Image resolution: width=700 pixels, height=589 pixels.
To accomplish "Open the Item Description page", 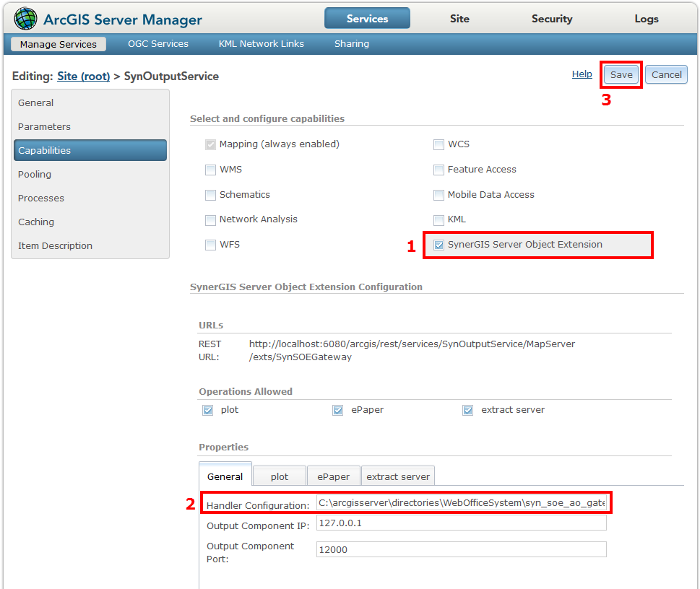I will coord(55,245).
